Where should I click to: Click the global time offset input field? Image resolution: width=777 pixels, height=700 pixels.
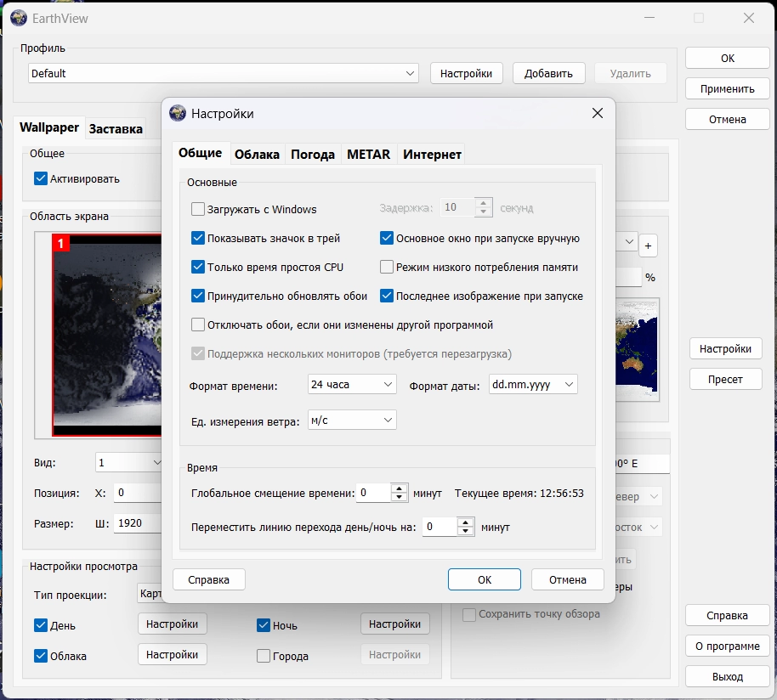[374, 493]
